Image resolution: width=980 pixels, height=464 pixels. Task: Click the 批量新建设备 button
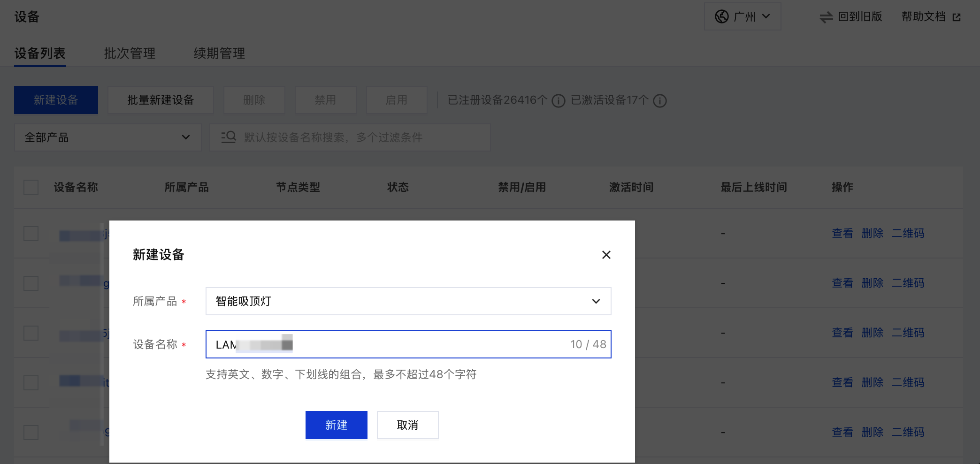[x=161, y=100]
